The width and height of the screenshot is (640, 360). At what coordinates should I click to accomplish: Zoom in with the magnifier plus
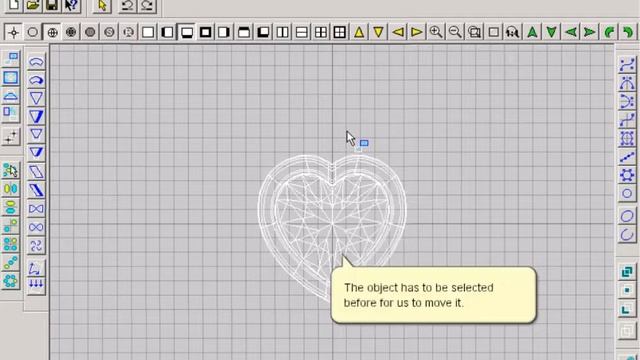click(436, 32)
